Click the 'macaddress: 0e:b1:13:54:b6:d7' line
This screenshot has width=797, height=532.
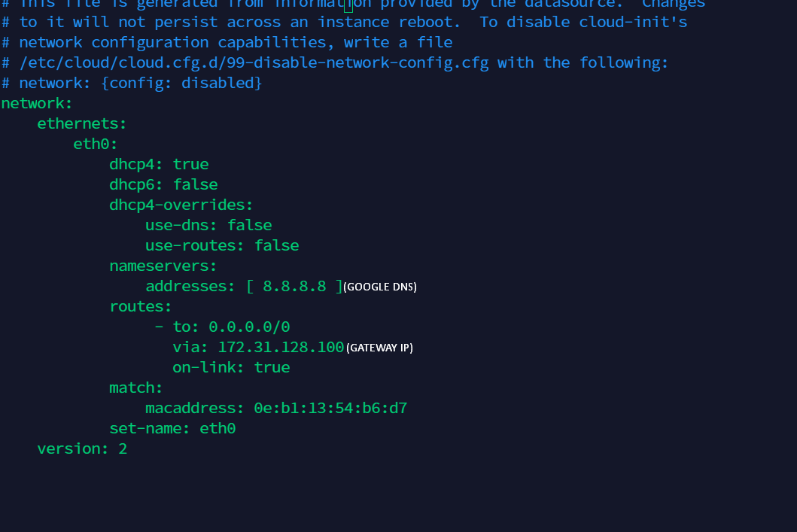point(276,408)
